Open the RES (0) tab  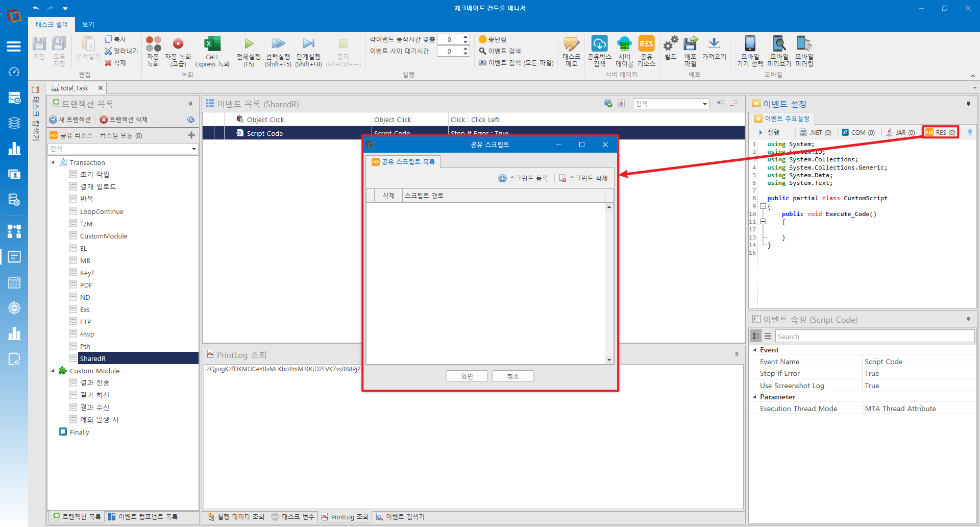click(x=940, y=132)
